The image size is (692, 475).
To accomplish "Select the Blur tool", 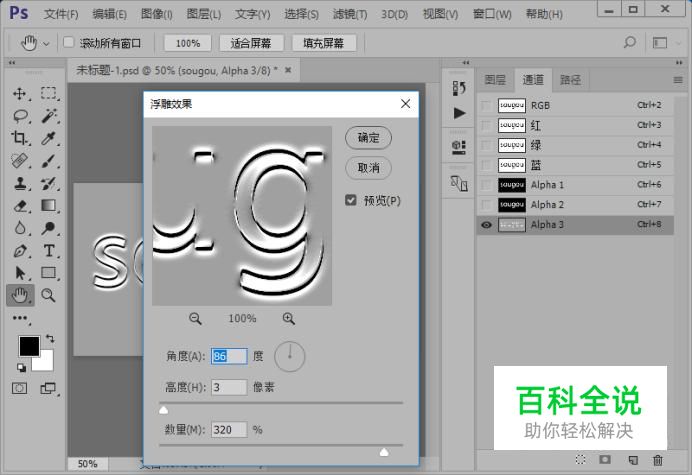I will [20, 228].
